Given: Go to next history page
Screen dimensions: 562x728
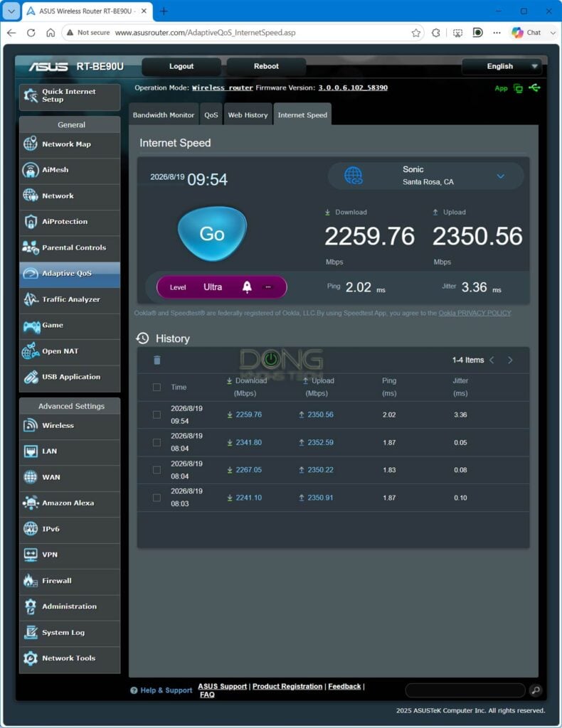Looking at the screenshot, I should click(510, 360).
